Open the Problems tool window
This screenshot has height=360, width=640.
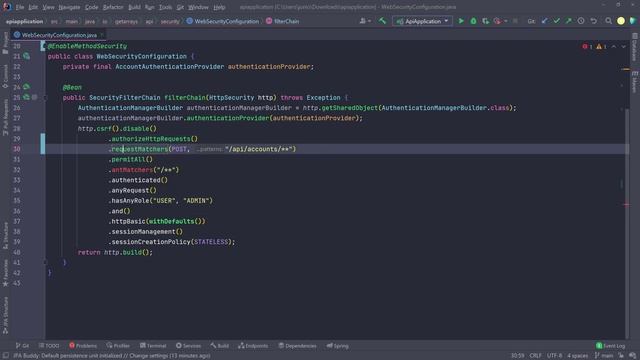point(83,346)
